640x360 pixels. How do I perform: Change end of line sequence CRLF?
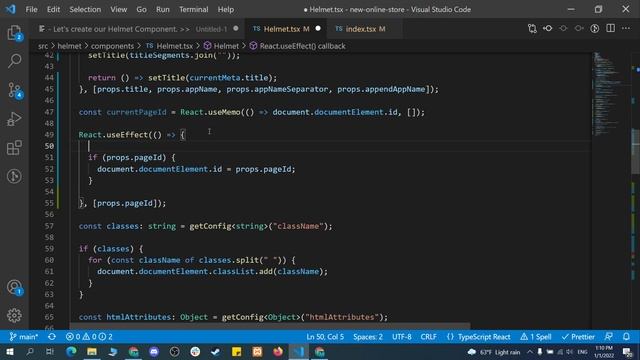[x=429, y=337]
